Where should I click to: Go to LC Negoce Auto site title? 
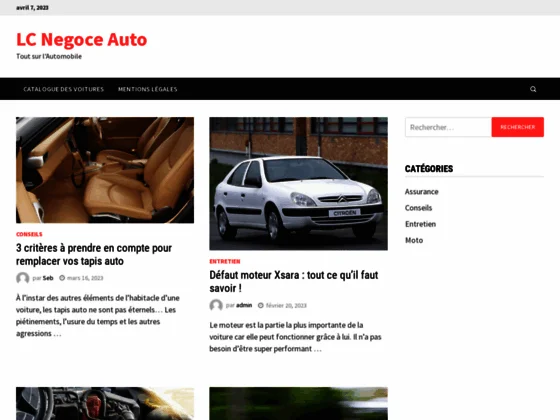(81, 39)
